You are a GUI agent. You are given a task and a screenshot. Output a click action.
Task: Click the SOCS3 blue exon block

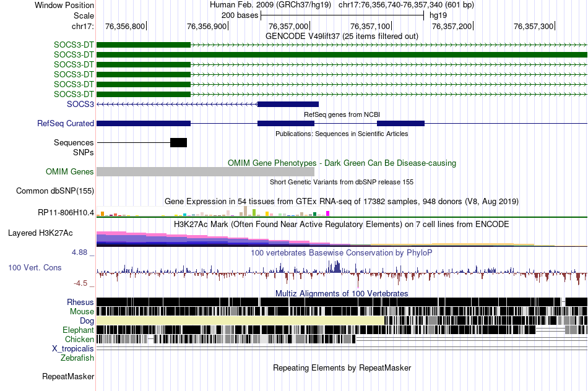[288, 104]
